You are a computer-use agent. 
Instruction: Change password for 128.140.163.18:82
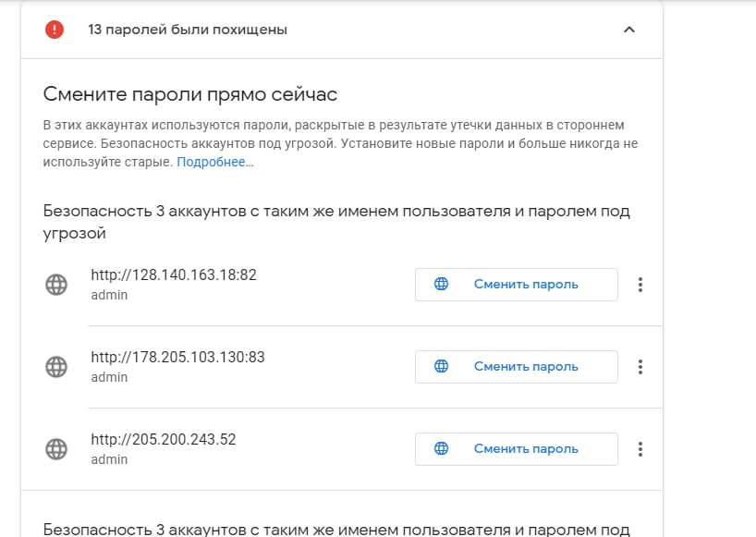tap(517, 285)
